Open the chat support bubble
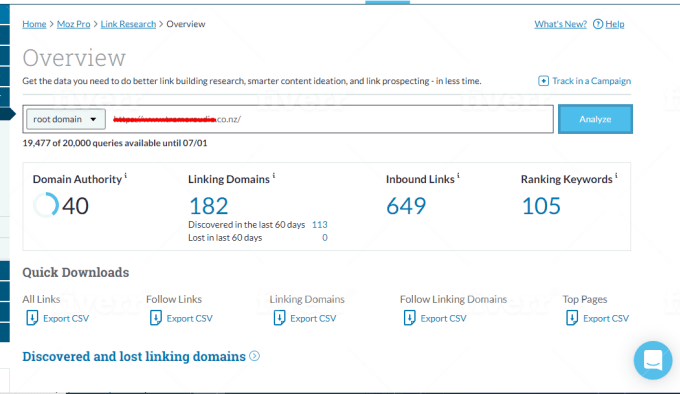680x394 pixels. tap(653, 360)
